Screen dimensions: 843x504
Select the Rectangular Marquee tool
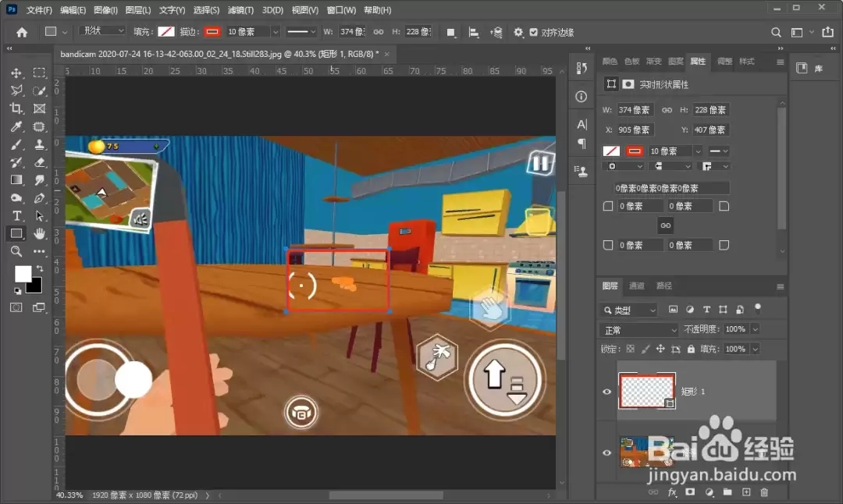point(39,73)
